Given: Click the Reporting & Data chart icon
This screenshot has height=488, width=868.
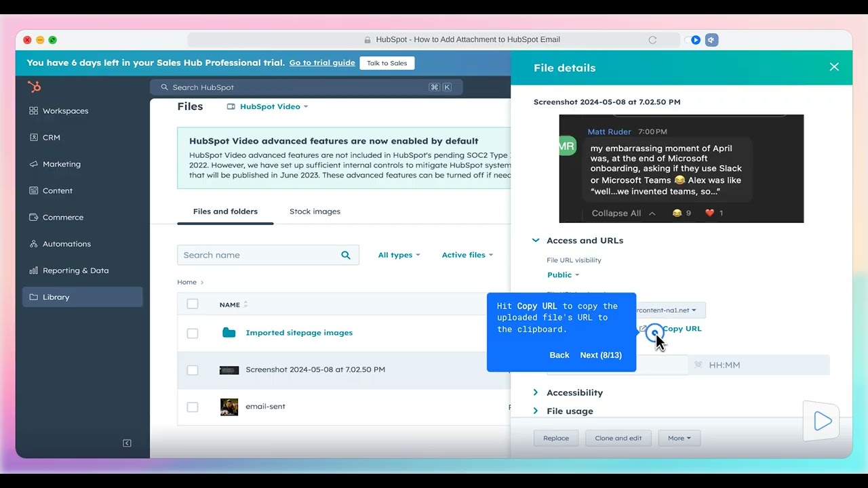Looking at the screenshot, I should 33,270.
